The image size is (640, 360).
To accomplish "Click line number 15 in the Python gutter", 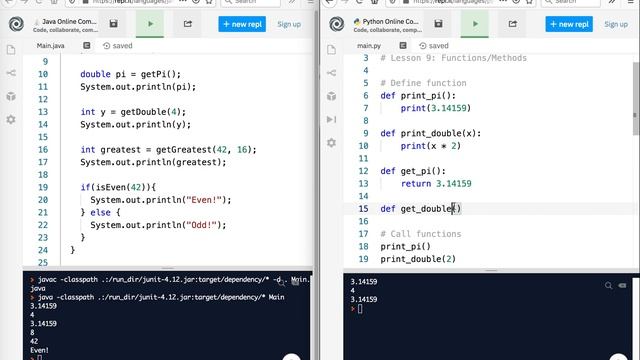I will click(x=363, y=209).
